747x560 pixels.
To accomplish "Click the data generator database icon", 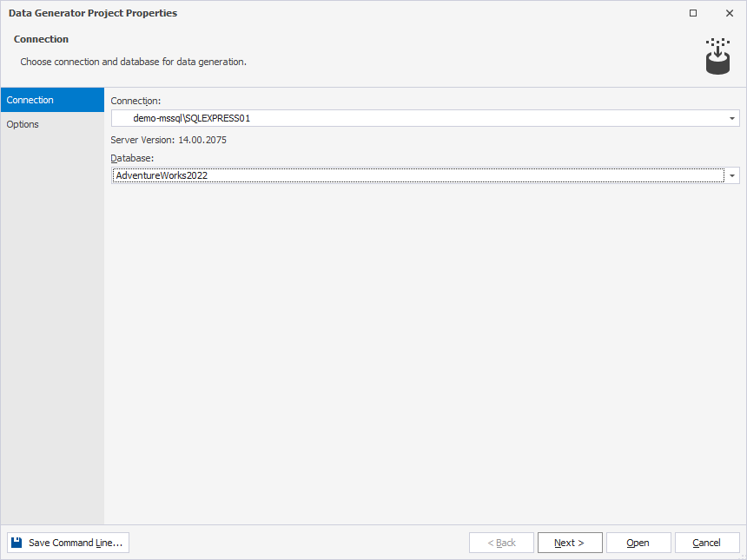I will (717, 56).
